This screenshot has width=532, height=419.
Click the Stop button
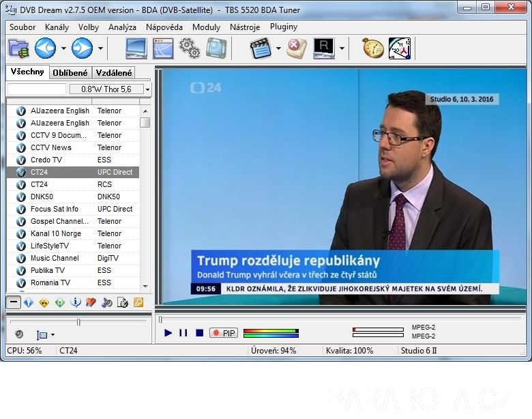coord(200,333)
